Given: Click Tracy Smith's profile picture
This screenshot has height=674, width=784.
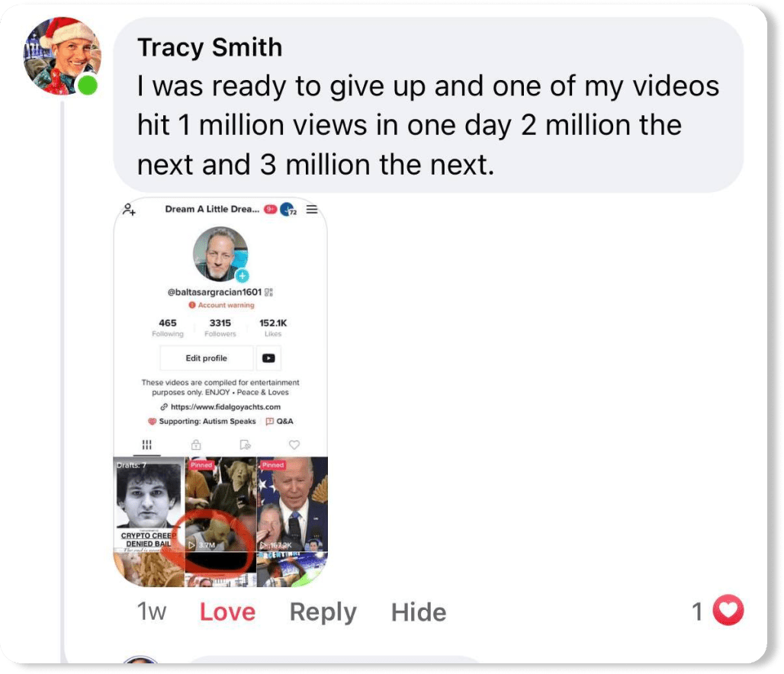Looking at the screenshot, I should [62, 56].
